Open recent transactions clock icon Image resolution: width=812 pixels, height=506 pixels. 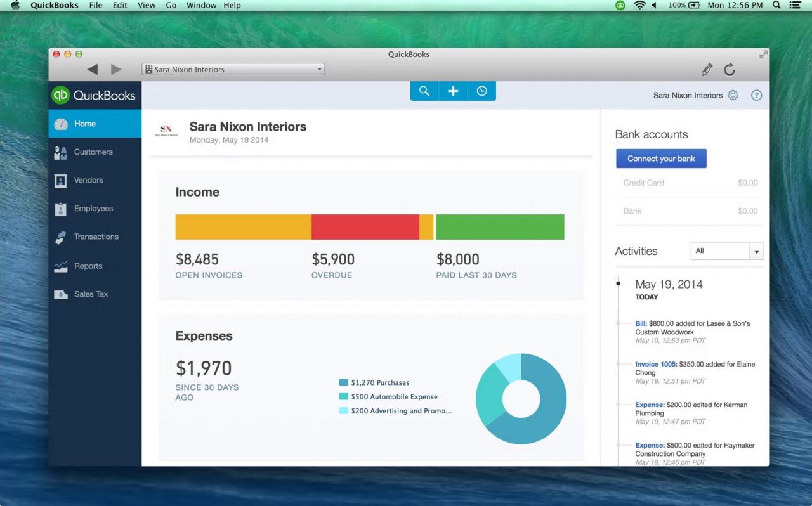coord(482,91)
